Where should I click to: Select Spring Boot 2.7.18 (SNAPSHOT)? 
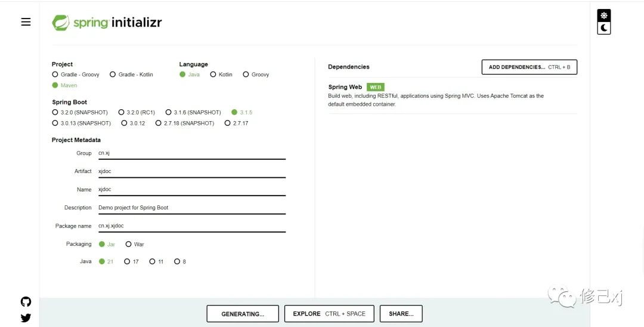tap(185, 123)
